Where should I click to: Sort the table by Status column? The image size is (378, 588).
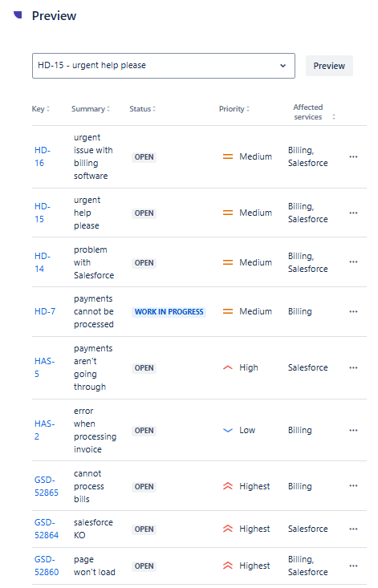143,109
